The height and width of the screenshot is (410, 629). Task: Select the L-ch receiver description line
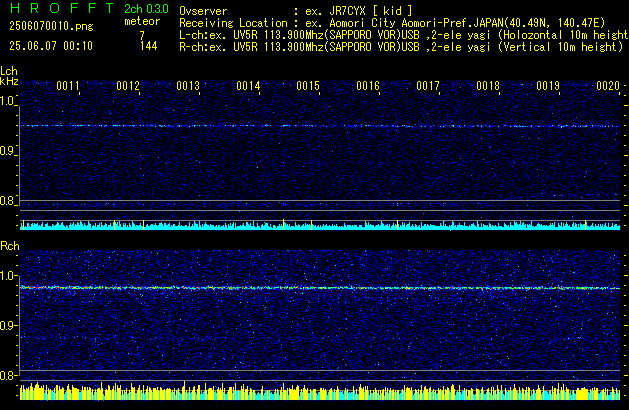[404, 35]
